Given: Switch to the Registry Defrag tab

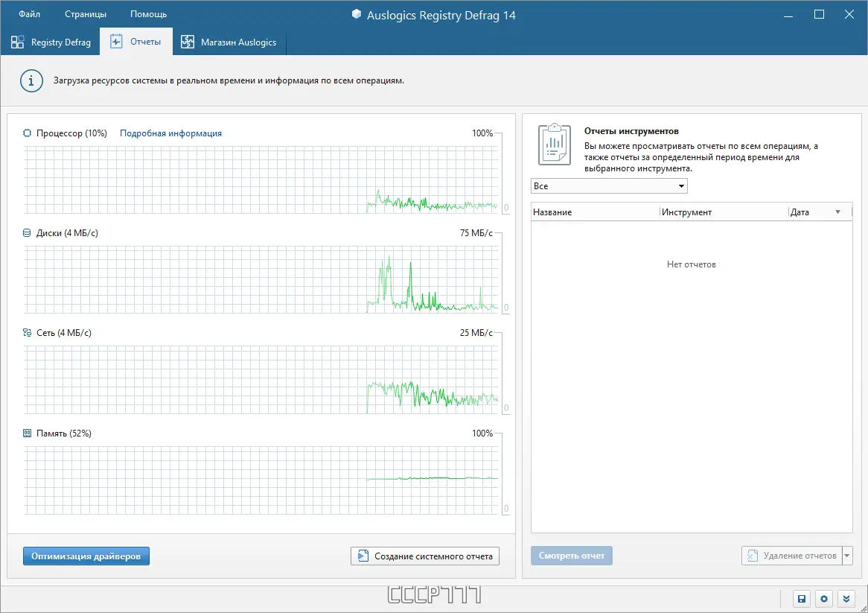Looking at the screenshot, I should [x=51, y=42].
